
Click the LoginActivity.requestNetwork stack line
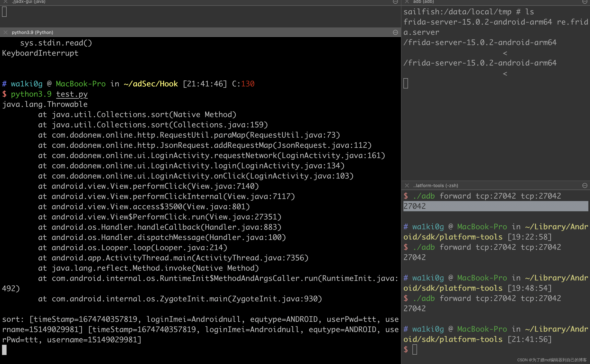(x=212, y=156)
